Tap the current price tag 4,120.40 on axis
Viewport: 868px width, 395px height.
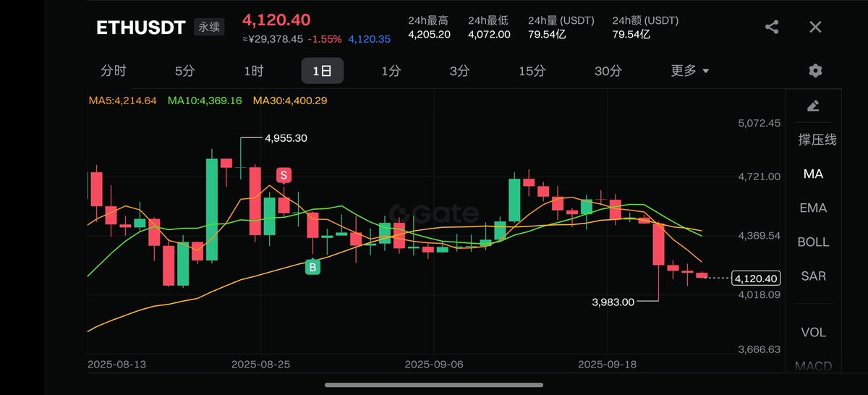click(756, 278)
